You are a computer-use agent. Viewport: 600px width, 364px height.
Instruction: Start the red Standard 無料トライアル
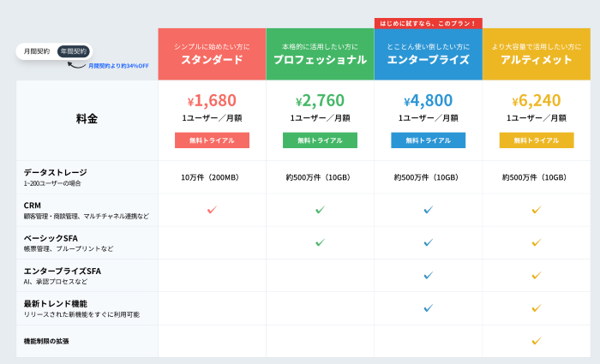212,140
